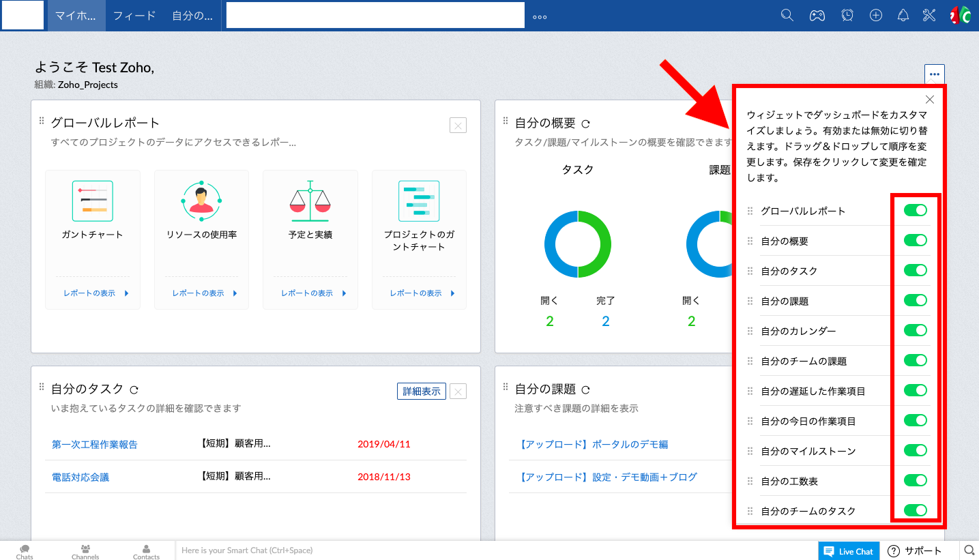
Task: Click the plus quick-add icon
Action: pyautogui.click(x=876, y=15)
